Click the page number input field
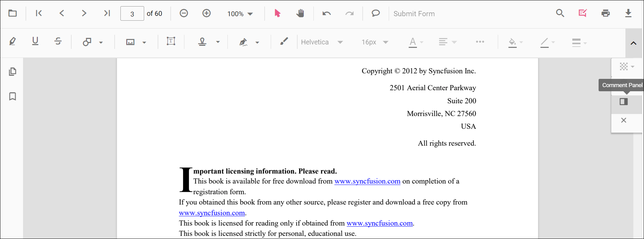This screenshot has height=239, width=644. 132,14
